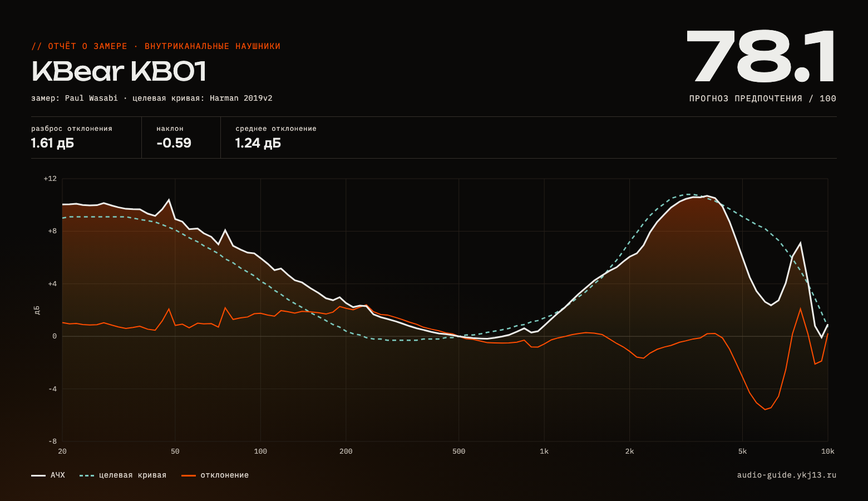
Task: Select the "ПРОГНОЗ ПРЕДПОЧТЕНИЯ / 100" caption
Action: (x=763, y=99)
